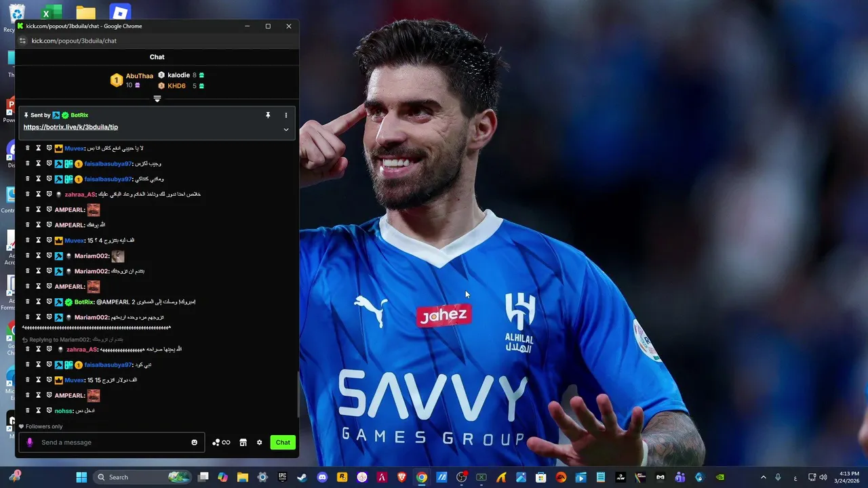
Task: Show hidden system tray icons
Action: [763, 477]
